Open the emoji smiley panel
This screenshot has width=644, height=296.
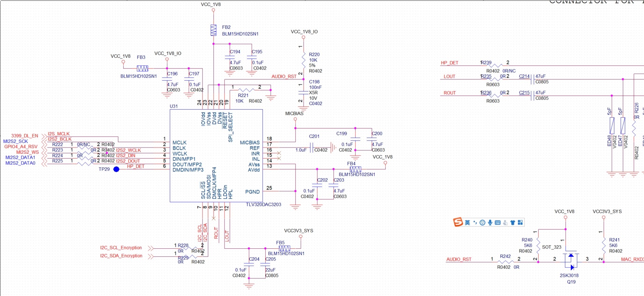click(482, 223)
